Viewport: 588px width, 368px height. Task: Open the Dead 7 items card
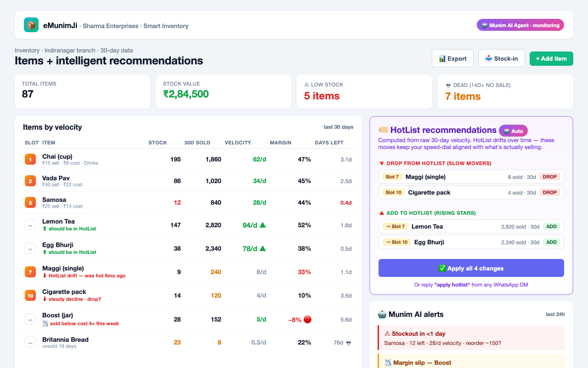click(x=505, y=92)
